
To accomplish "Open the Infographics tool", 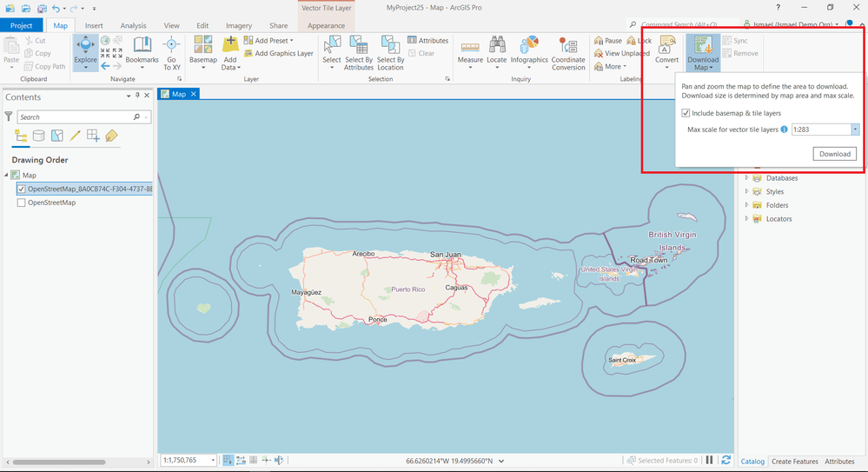I will [x=529, y=53].
